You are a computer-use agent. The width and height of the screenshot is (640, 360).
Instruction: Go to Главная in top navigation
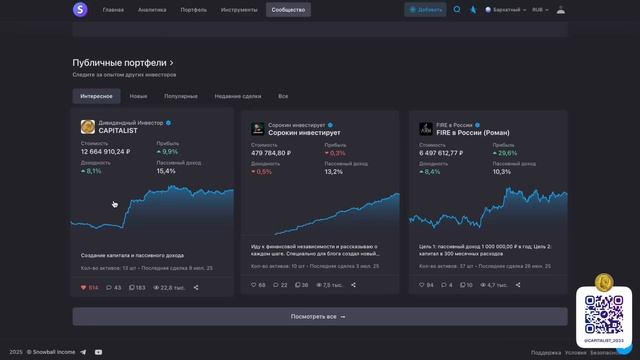113,10
